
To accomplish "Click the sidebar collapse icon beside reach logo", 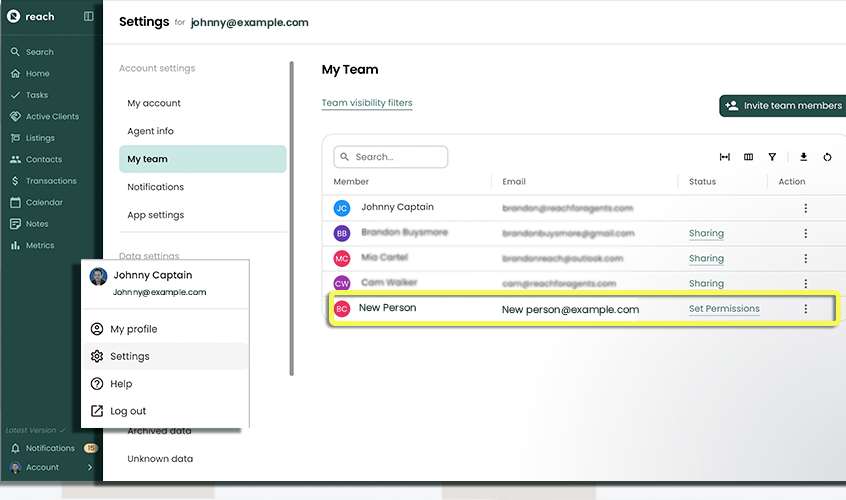I will 88,16.
